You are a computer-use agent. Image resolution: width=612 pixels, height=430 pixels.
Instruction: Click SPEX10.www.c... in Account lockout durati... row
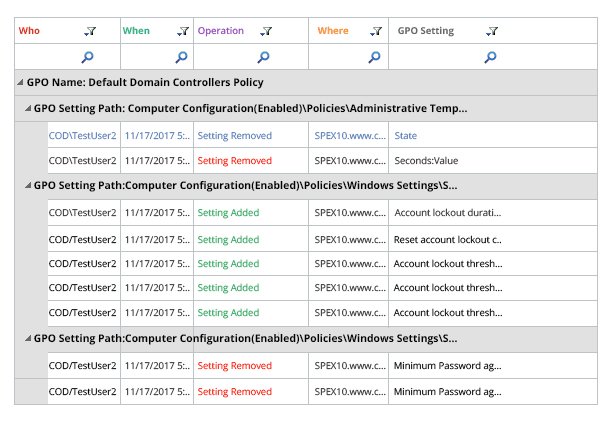coord(350,213)
